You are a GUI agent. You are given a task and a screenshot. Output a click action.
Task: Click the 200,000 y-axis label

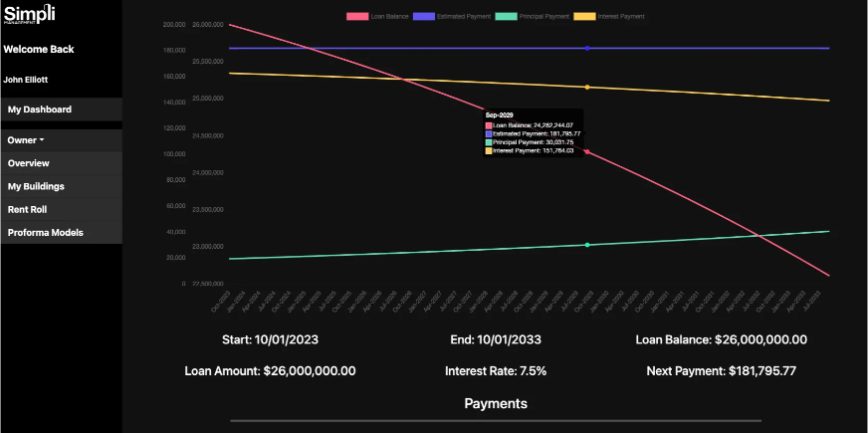tap(174, 24)
